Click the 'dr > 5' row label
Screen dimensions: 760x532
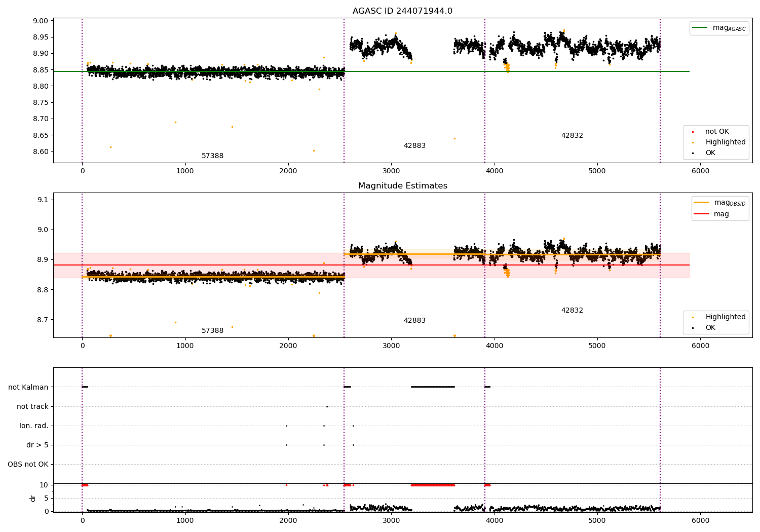tap(37, 445)
